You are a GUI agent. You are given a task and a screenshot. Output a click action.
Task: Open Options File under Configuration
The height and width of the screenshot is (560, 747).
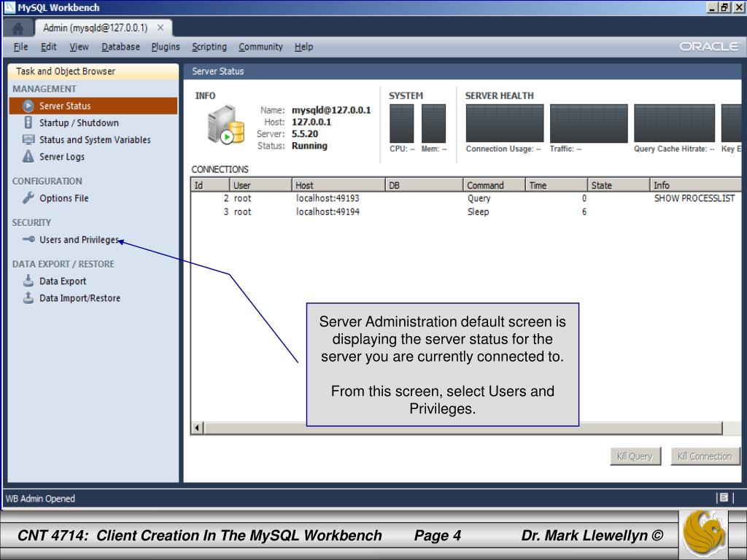64,198
